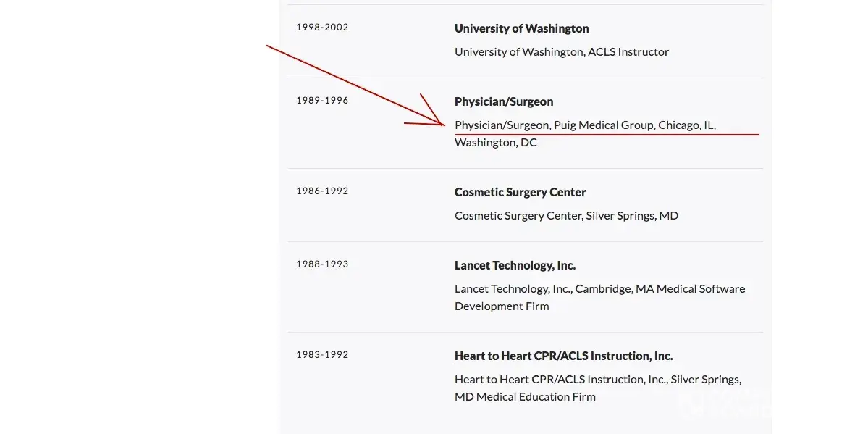868x434 pixels.
Task: Click the Cosmetic Surgery Center, Silver Springs description
Action: click(566, 215)
